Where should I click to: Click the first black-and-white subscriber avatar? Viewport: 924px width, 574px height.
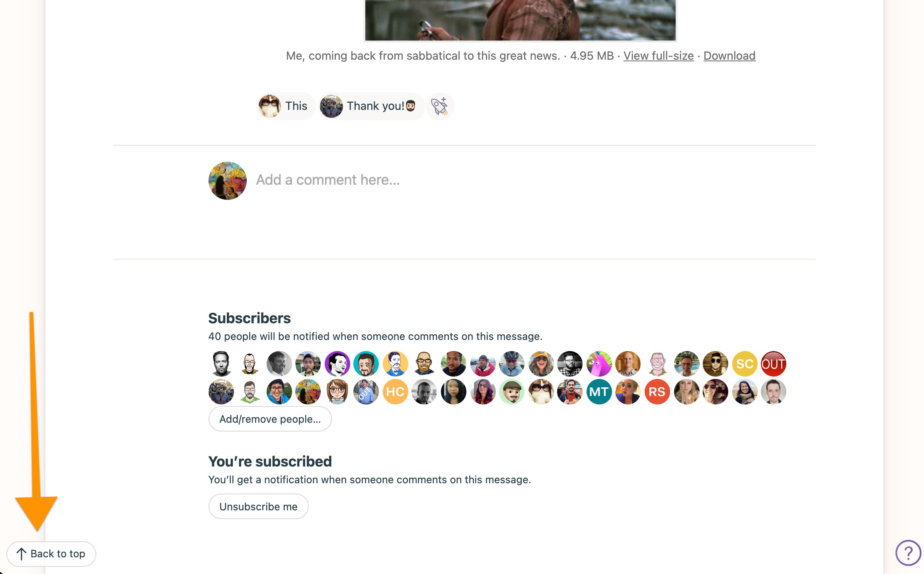point(221,364)
